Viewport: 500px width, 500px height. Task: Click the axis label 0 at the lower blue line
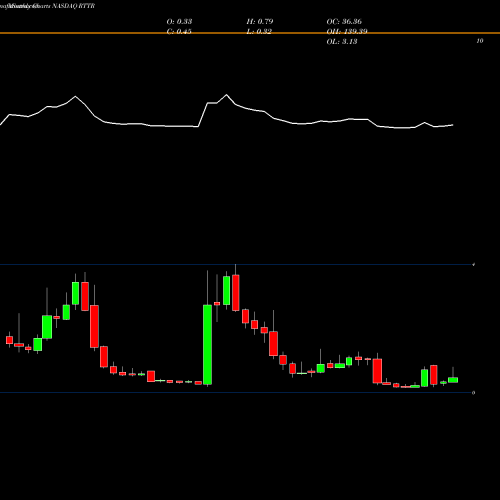click(x=473, y=393)
